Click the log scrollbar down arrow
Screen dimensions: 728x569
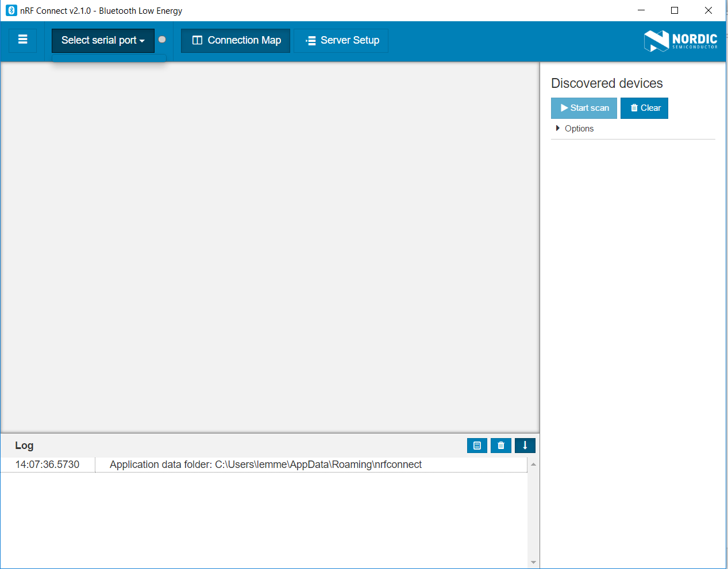click(533, 563)
